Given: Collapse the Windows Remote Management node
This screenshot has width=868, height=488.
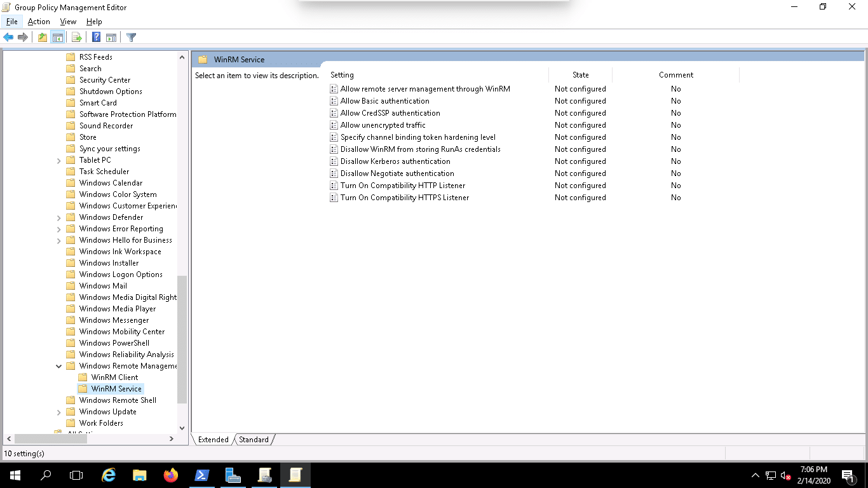Looking at the screenshot, I should coord(59,367).
